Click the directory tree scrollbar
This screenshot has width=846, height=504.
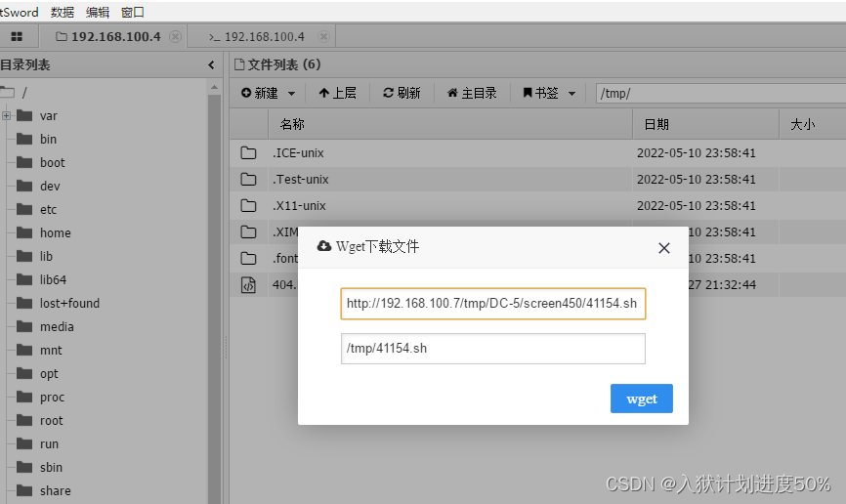click(214, 300)
